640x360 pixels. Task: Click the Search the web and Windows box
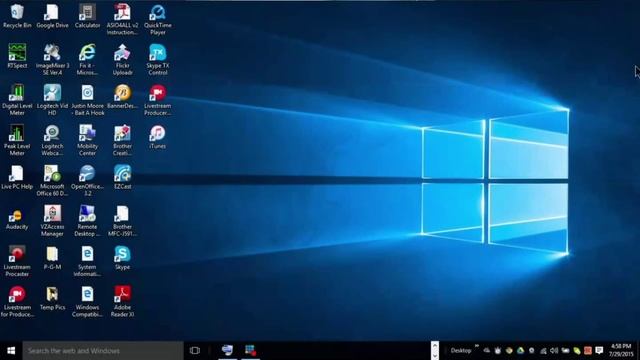(x=103, y=351)
